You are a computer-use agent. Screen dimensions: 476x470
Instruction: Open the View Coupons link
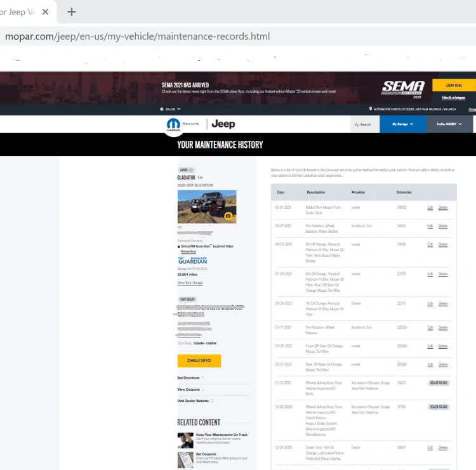[x=190, y=389]
